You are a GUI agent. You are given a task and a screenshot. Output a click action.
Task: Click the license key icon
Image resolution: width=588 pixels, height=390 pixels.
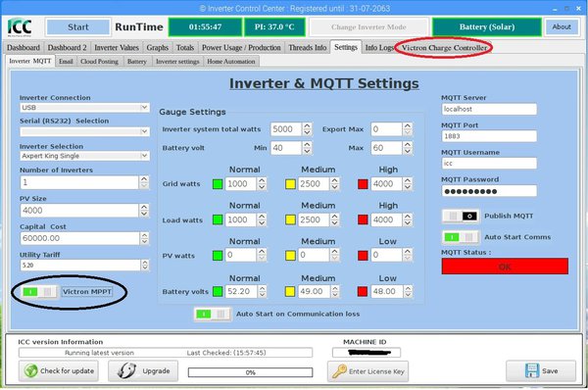339,371
